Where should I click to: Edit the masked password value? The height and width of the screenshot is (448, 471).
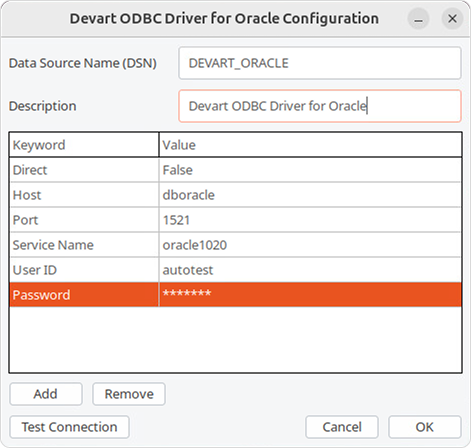[x=310, y=295]
